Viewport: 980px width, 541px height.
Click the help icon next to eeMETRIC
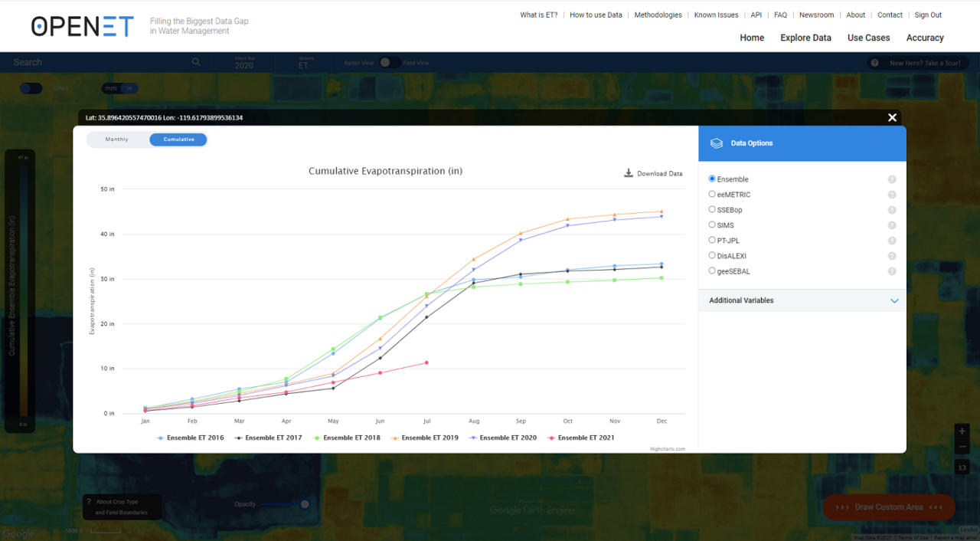coord(891,195)
